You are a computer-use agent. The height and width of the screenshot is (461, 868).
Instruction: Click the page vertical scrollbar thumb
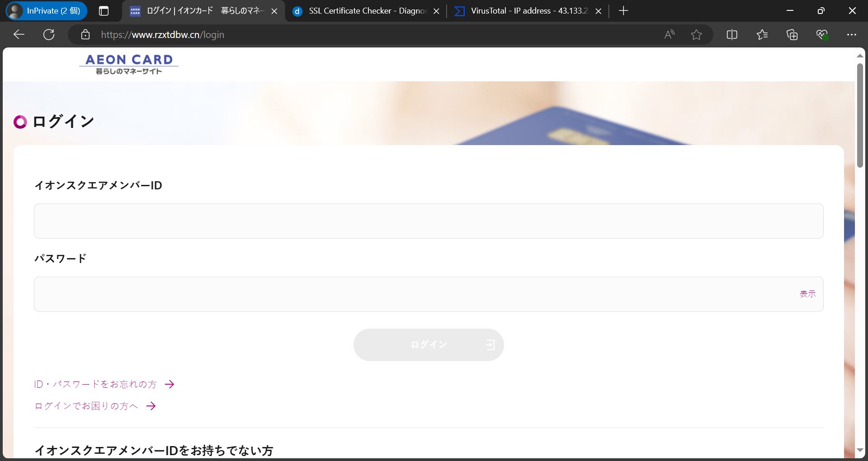pyautogui.click(x=860, y=116)
